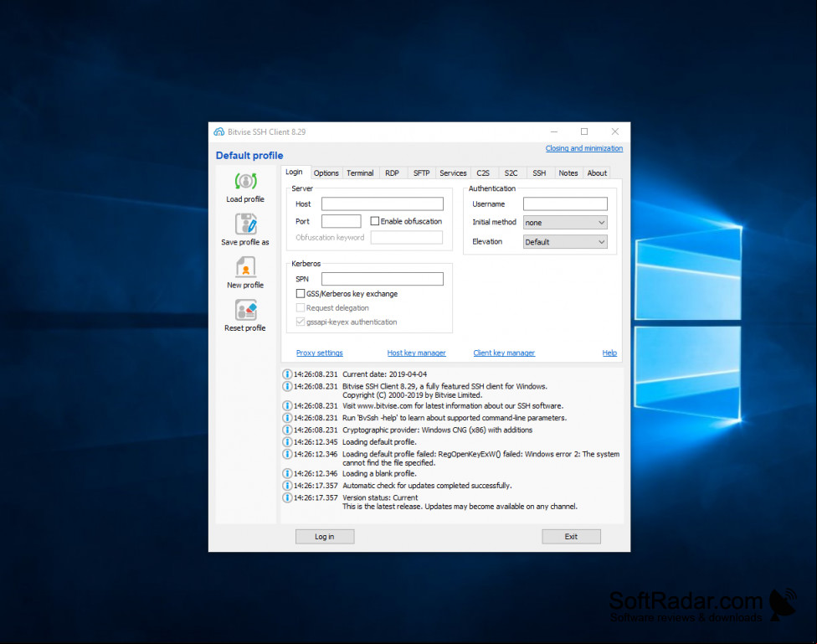Switch to the Services tab
817x644 pixels.
click(x=454, y=173)
